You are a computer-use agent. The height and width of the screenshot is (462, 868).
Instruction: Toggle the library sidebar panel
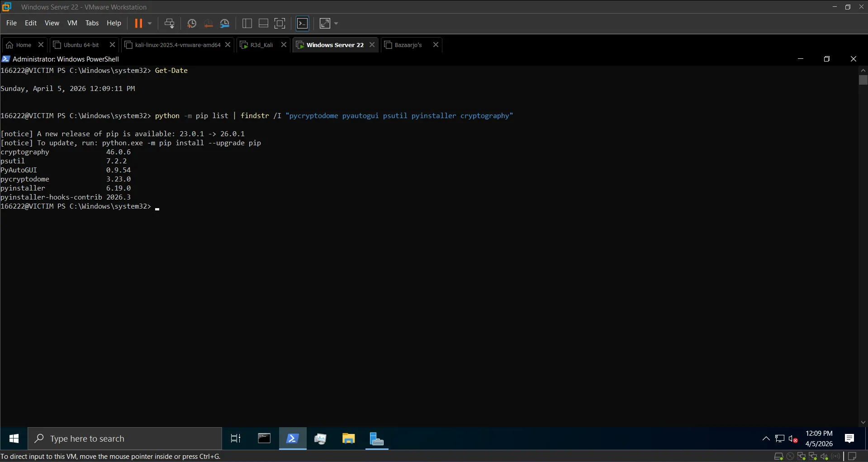[x=247, y=23]
